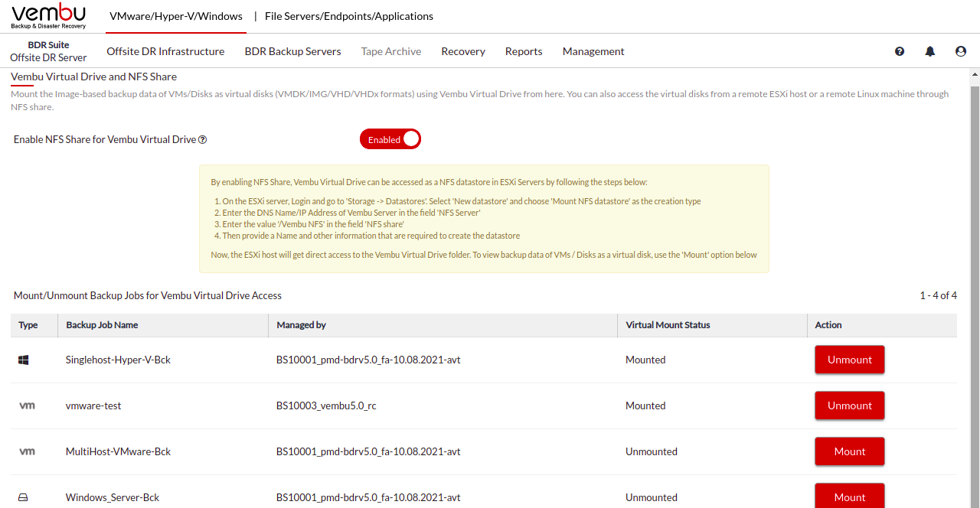This screenshot has height=508, width=980.
Task: Click the yellow NFS Share instructions box
Action: (484, 219)
